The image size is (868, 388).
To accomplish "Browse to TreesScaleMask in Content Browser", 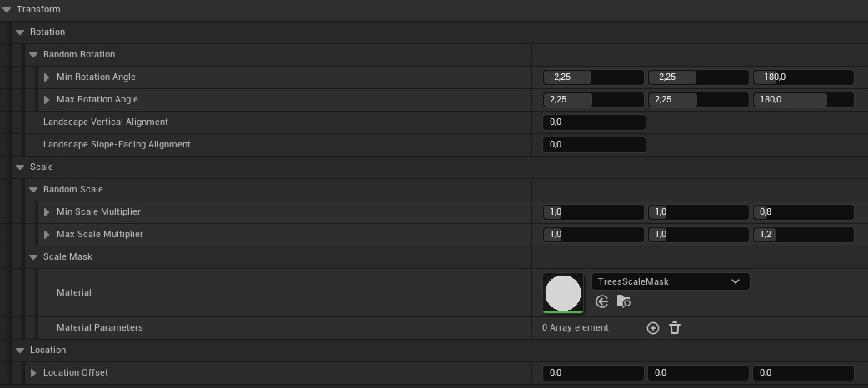I will (623, 302).
